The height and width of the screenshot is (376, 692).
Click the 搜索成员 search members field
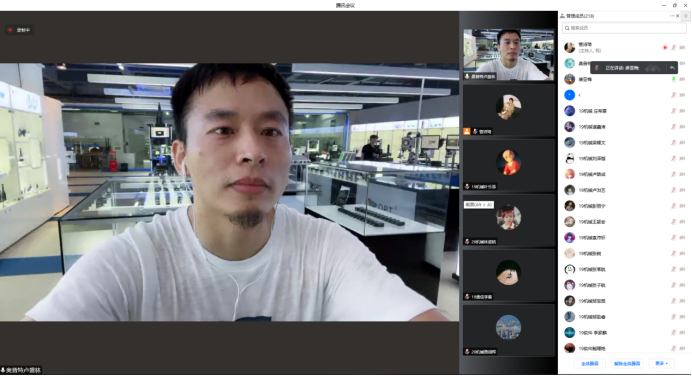coord(624,28)
